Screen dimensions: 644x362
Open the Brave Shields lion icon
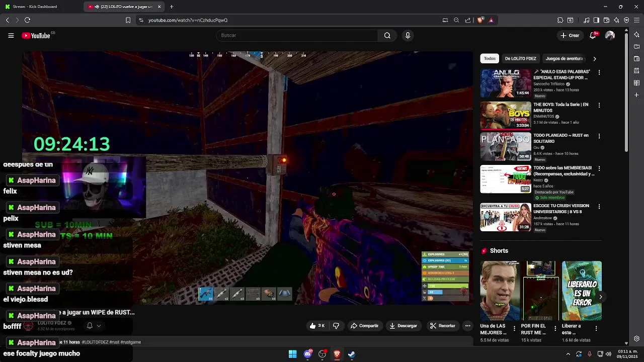[x=480, y=20]
